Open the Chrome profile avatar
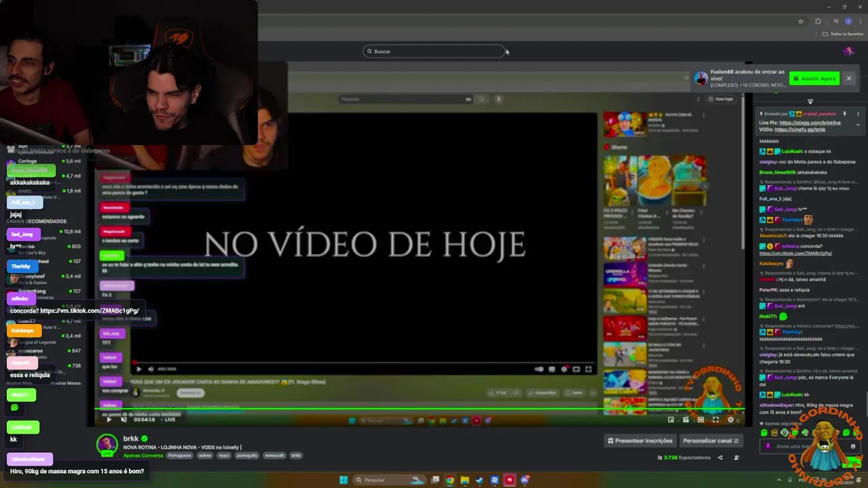This screenshot has height=488, width=868. click(848, 21)
